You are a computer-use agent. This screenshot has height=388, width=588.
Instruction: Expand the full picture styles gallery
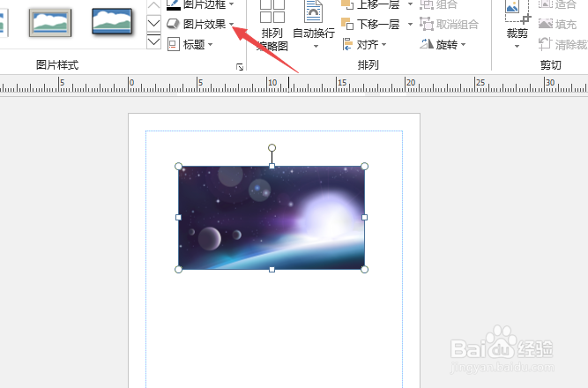click(153, 41)
